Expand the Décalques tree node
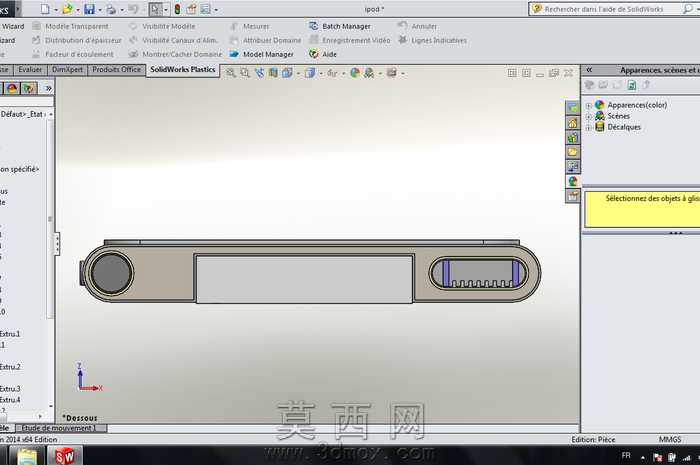Screen dimensions: 700x465 [x=588, y=128]
